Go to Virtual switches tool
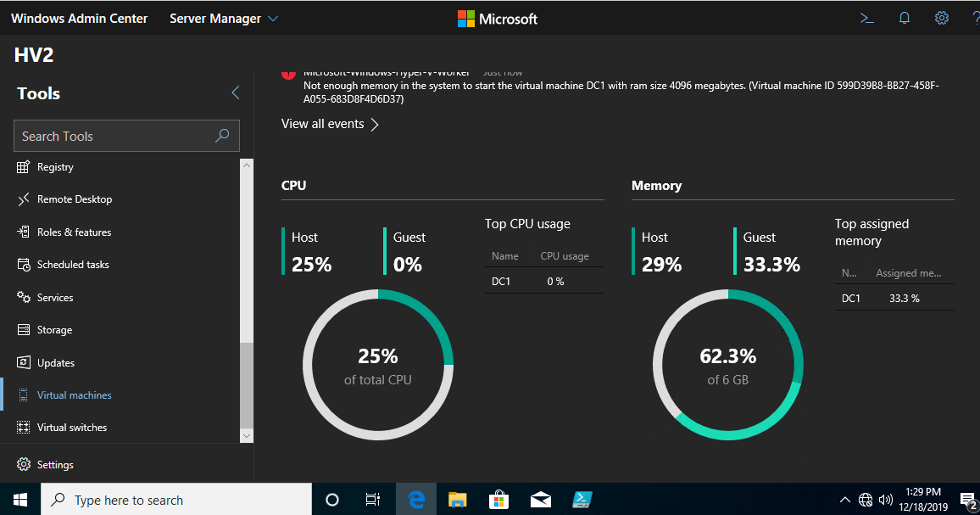980x515 pixels. click(x=72, y=428)
